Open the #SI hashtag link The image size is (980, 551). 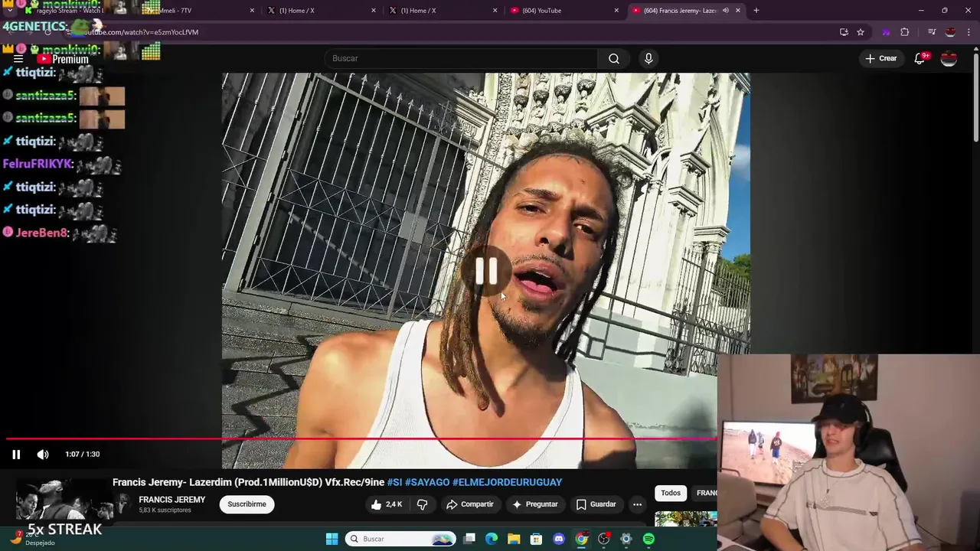tap(394, 482)
